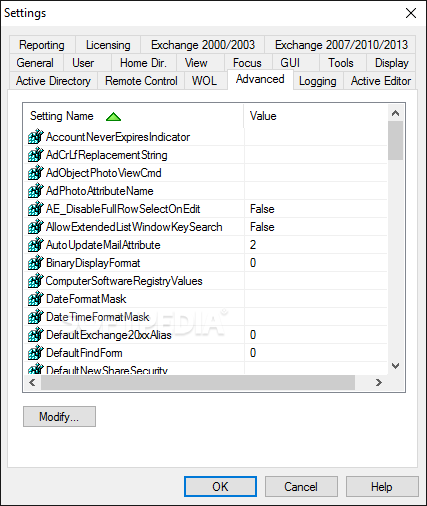Screen dimensions: 427x506
Task: Open the Display tab
Action: coord(392,63)
